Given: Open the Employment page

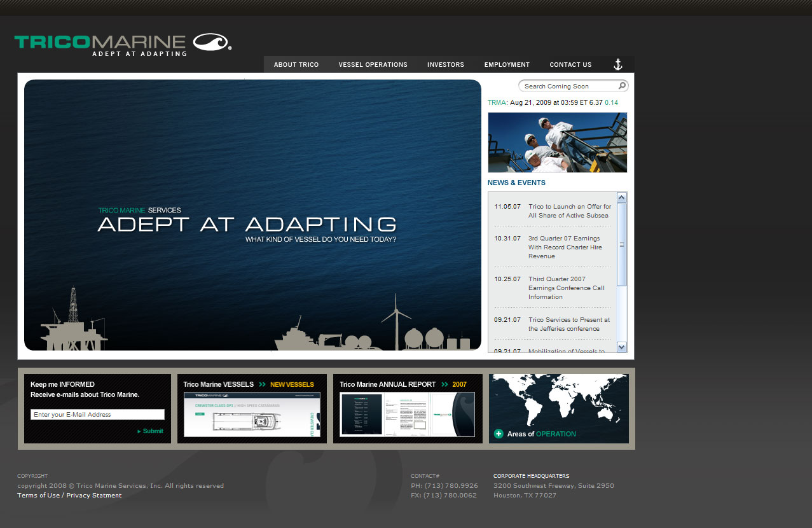Looking at the screenshot, I should tap(507, 64).
